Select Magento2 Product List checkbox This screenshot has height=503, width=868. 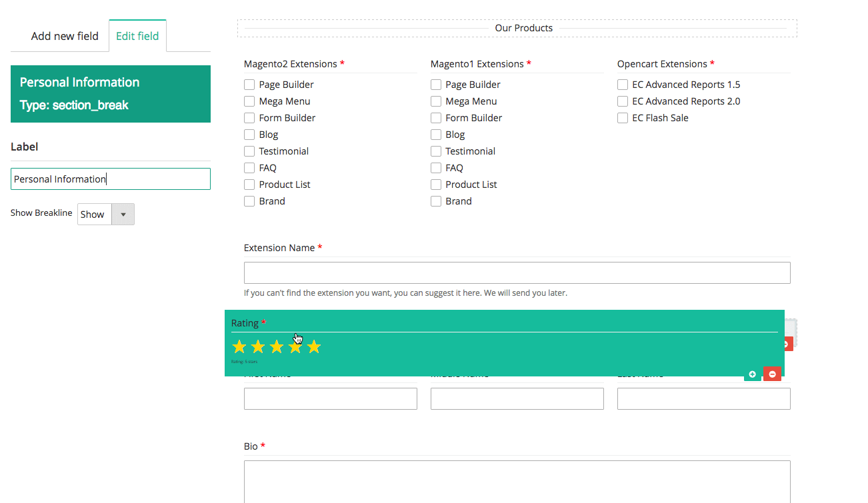tap(249, 185)
